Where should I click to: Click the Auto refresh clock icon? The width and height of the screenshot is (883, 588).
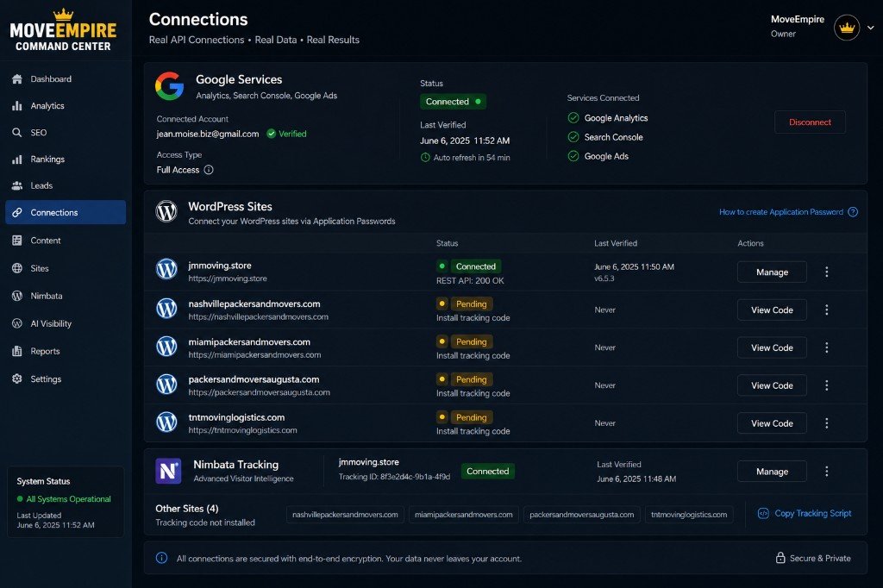point(425,157)
